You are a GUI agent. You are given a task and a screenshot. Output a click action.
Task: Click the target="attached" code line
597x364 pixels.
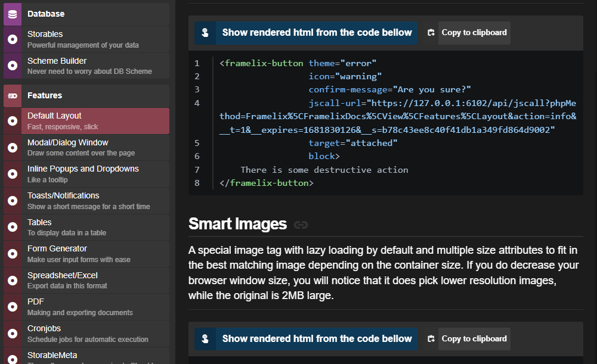click(353, 144)
